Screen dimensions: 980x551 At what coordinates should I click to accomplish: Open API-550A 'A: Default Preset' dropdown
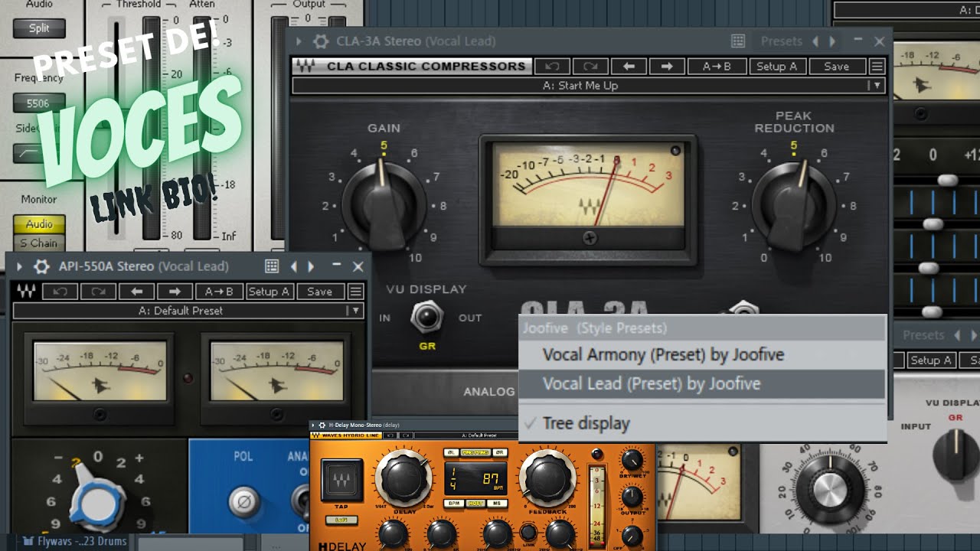tap(188, 311)
